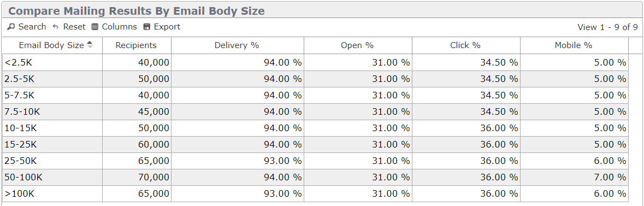Image resolution: width=644 pixels, height=206 pixels.
Task: Sort by the Delivery % column header
Action: (x=237, y=45)
